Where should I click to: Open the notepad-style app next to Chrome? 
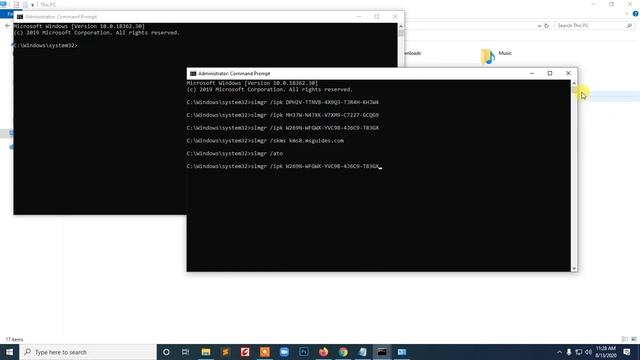click(362, 352)
